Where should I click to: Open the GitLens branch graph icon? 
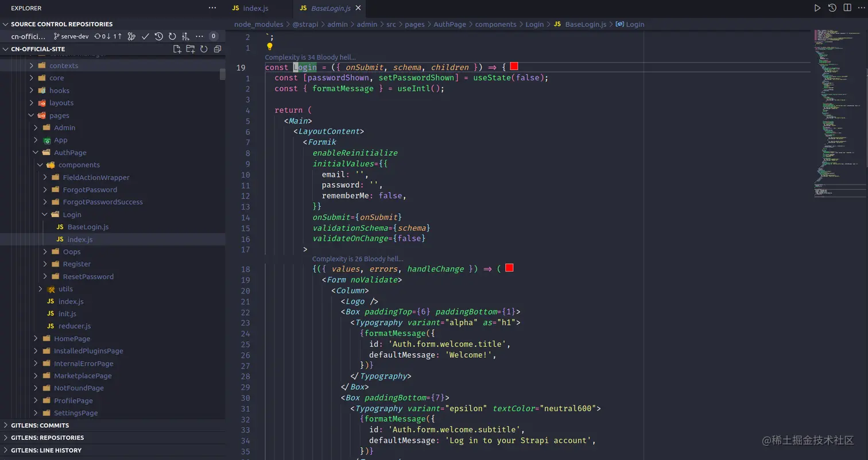point(131,36)
